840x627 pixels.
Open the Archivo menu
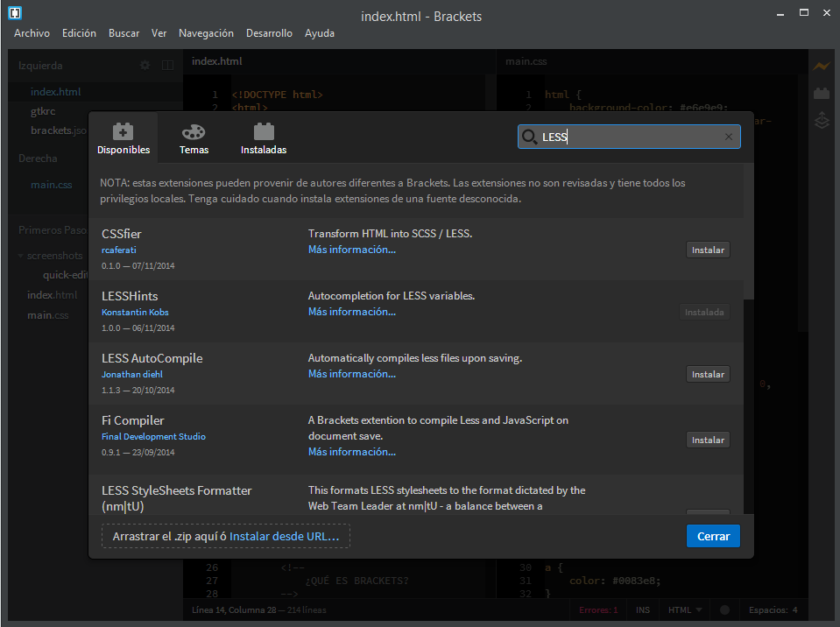(x=32, y=33)
